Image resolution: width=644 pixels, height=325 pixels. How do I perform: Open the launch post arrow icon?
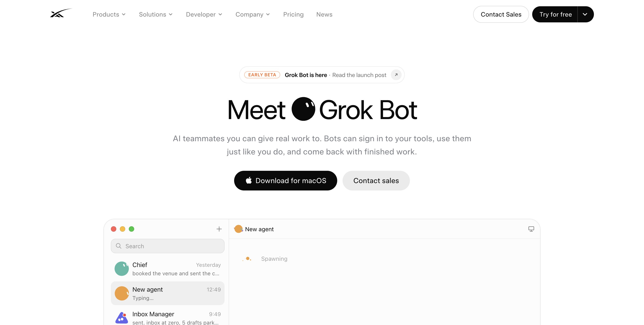click(396, 75)
